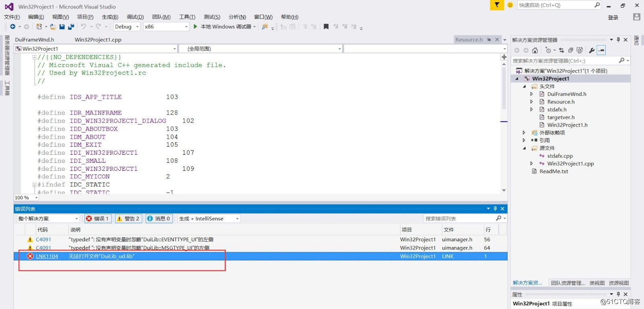The width and height of the screenshot is (644, 309).
Task: Click the pending changes filter clock icon
Action: pos(548,50)
